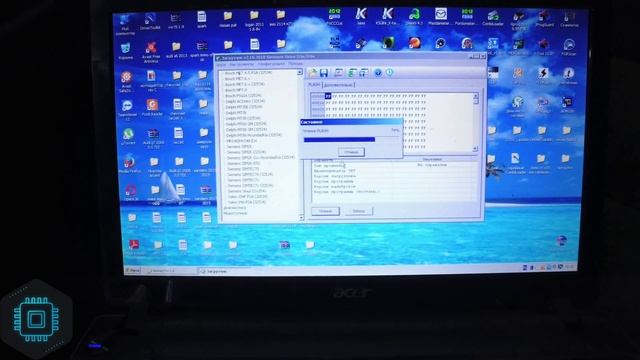Click the Корзина recycle bin desktop icon

coord(125,51)
